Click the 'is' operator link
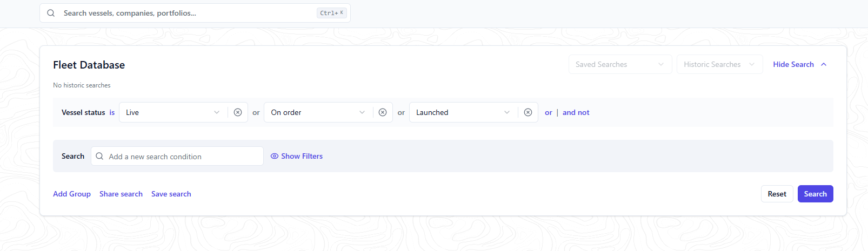 point(112,112)
